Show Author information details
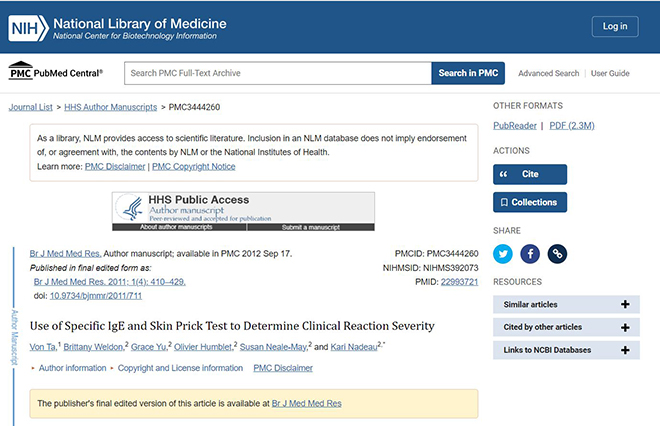660x426 pixels. point(72,368)
